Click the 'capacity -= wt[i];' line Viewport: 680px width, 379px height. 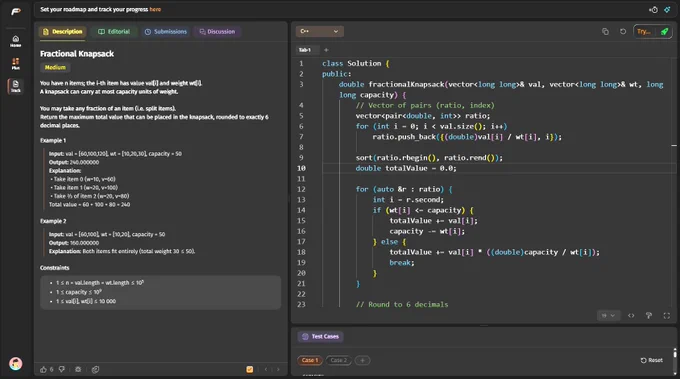click(x=427, y=232)
